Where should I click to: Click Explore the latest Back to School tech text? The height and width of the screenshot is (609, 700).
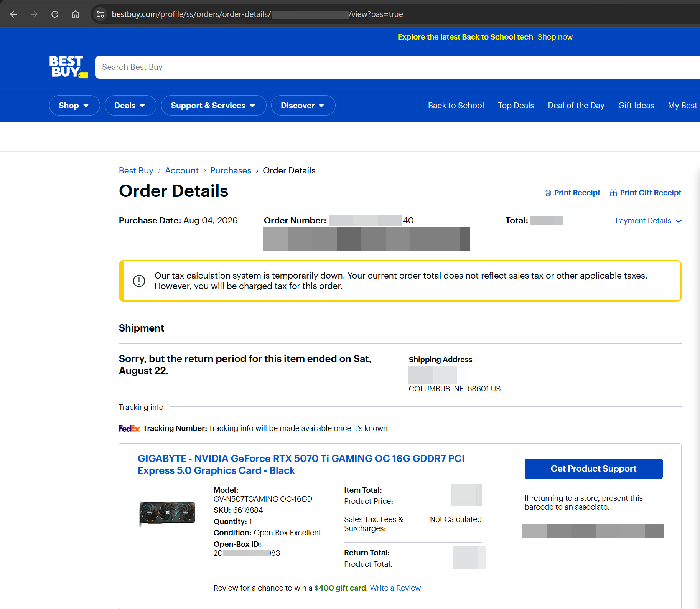[465, 37]
